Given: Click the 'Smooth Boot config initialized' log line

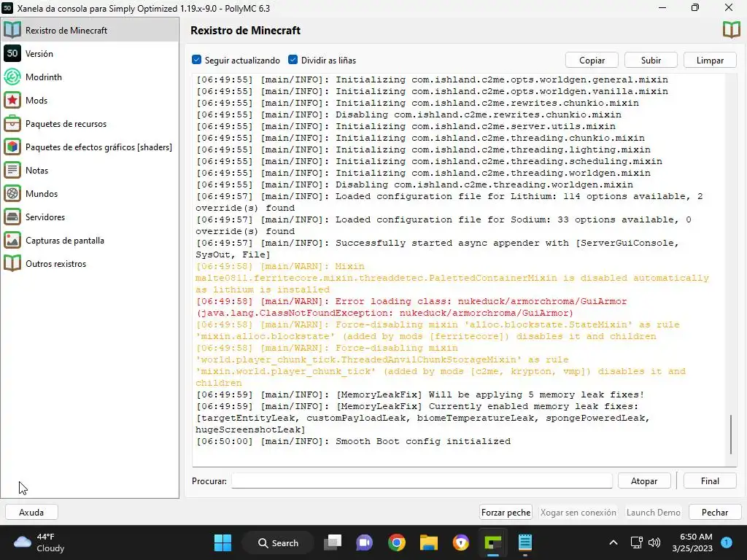Looking at the screenshot, I should tap(353, 441).
